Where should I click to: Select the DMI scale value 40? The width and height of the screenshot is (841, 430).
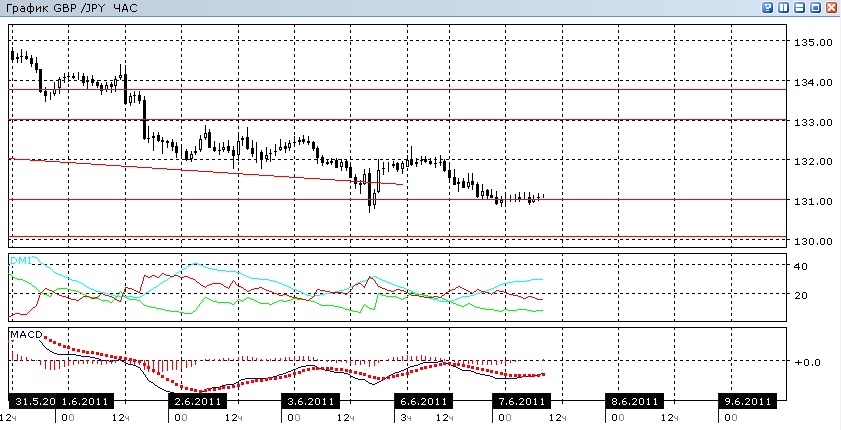(801, 266)
